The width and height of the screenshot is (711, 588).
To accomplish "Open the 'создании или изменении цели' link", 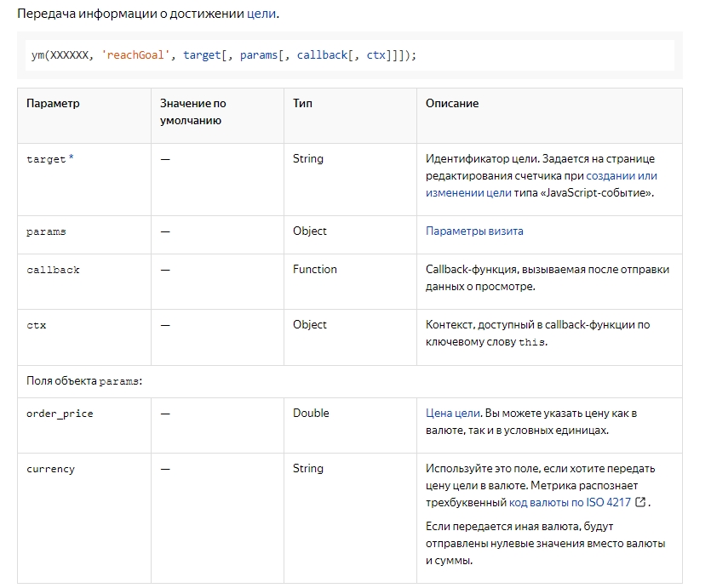I will (541, 185).
